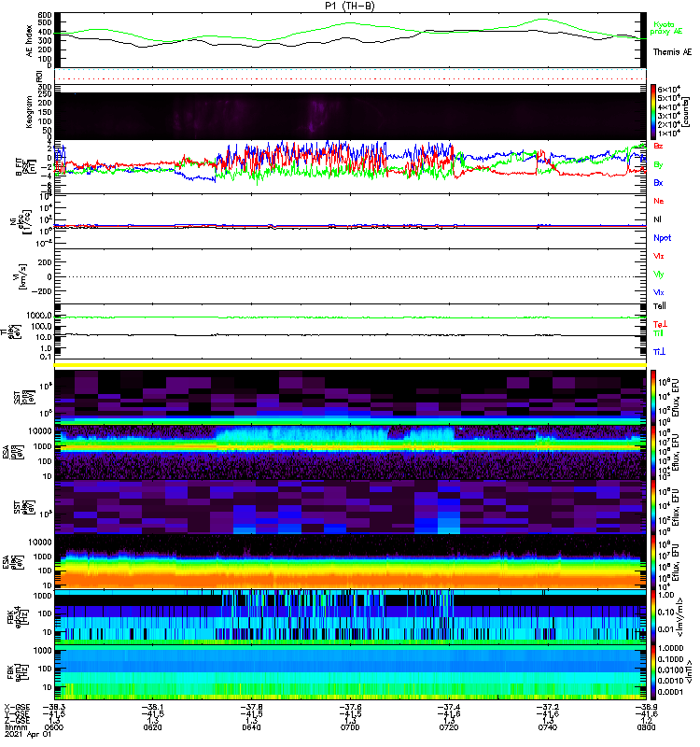The height and width of the screenshot is (747, 700).
Task: Click the hhmm row label
Action: coord(16,727)
